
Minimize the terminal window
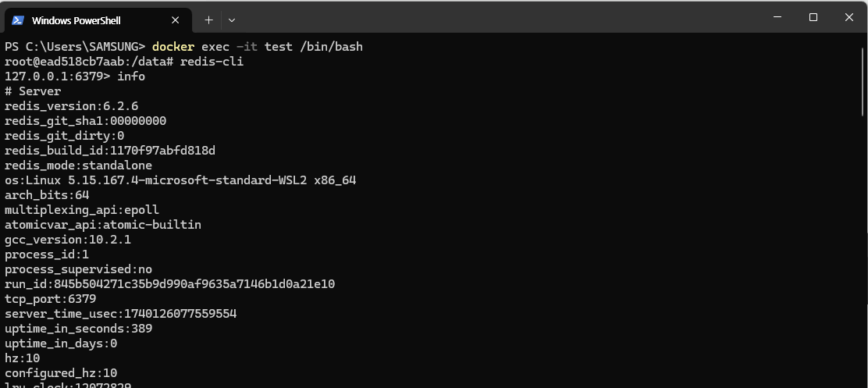point(777,17)
